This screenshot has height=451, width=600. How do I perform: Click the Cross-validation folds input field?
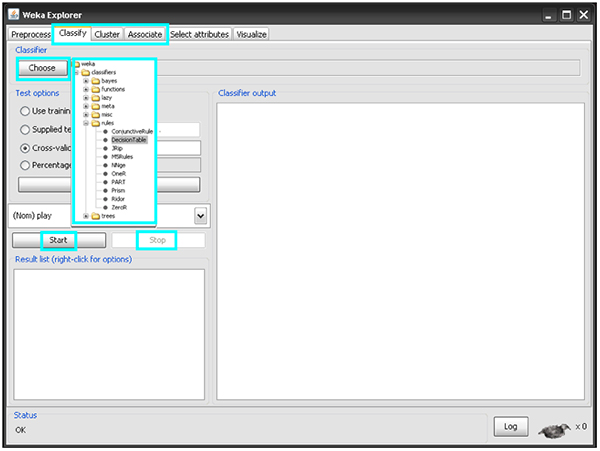(178, 148)
